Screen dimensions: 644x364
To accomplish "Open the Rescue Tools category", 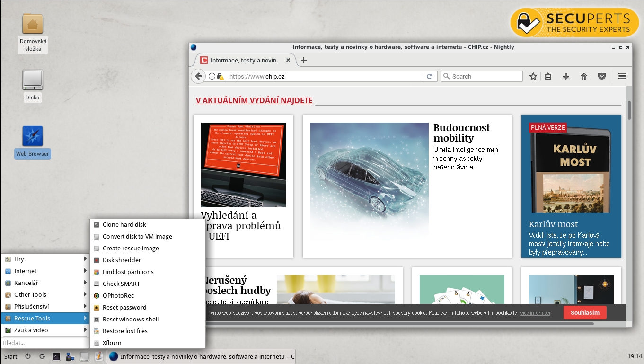I will pyautogui.click(x=45, y=318).
